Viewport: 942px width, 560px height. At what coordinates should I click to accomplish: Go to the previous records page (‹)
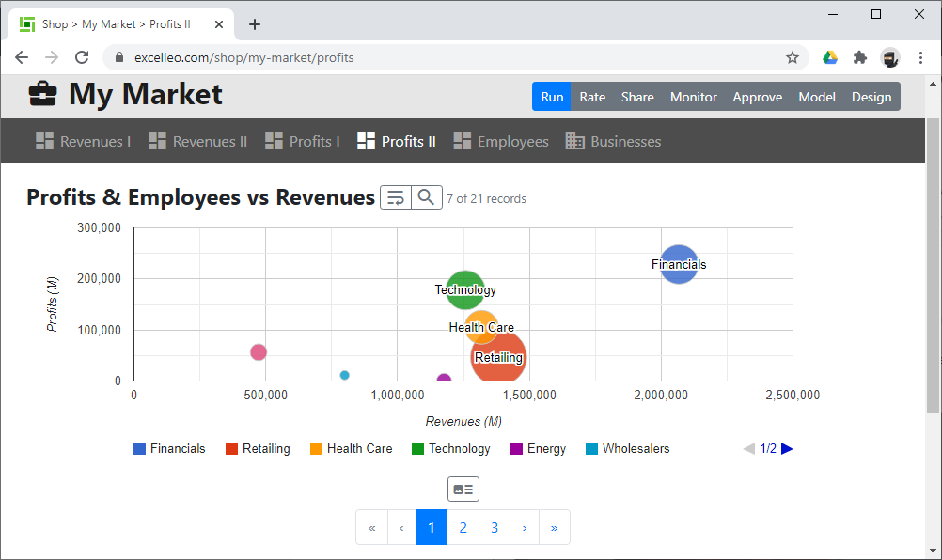tap(402, 528)
